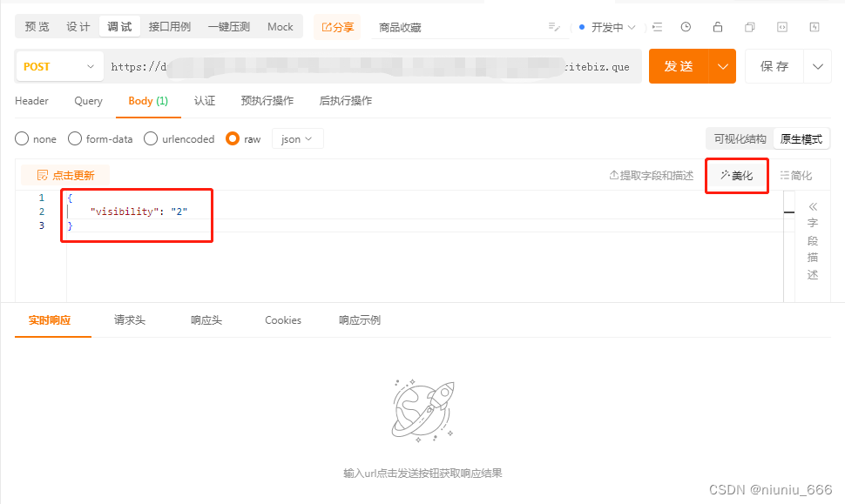Click the 点击更新 refresh button
Viewport: 845px width, 504px height.
65,175
